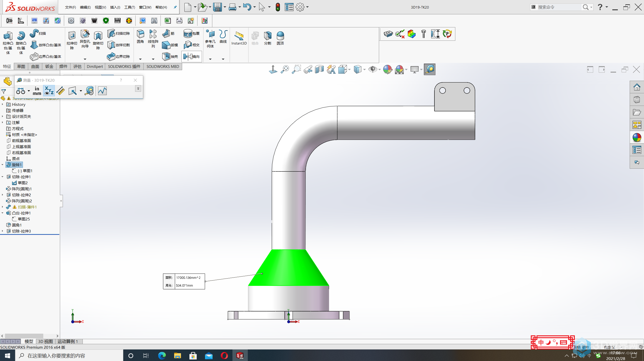The image size is (644, 361).
Task: Click the 边界凸台/基体 boundary boss tool
Action: click(x=46, y=57)
